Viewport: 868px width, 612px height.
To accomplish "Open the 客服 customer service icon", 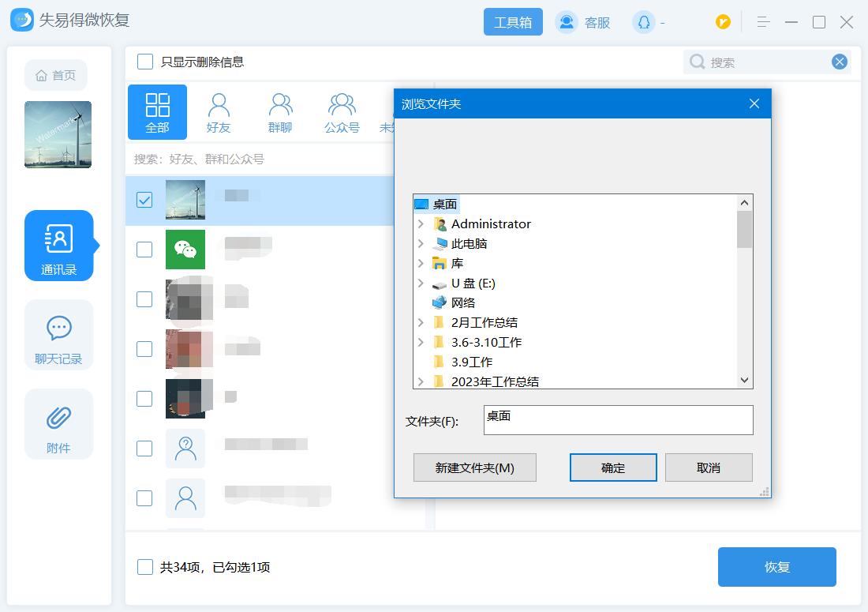I will (x=565, y=22).
